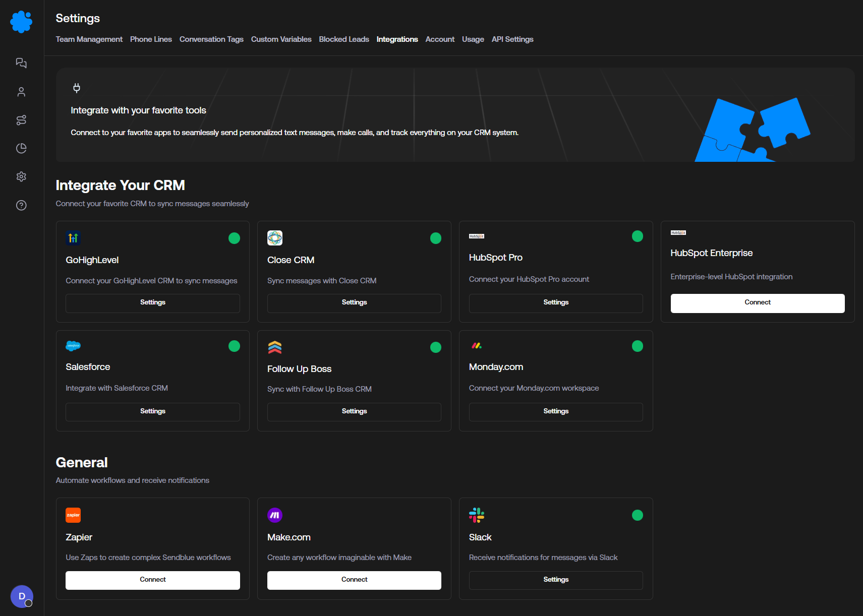Open the settings gear icon

click(x=21, y=176)
